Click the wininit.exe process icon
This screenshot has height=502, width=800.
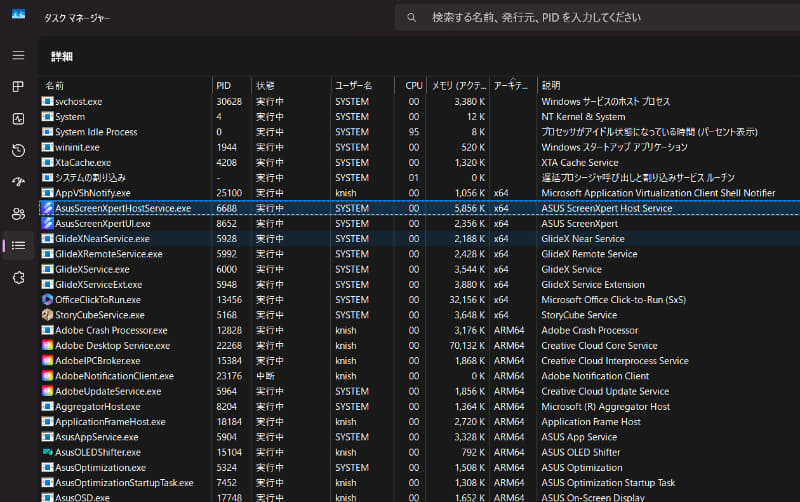point(47,147)
